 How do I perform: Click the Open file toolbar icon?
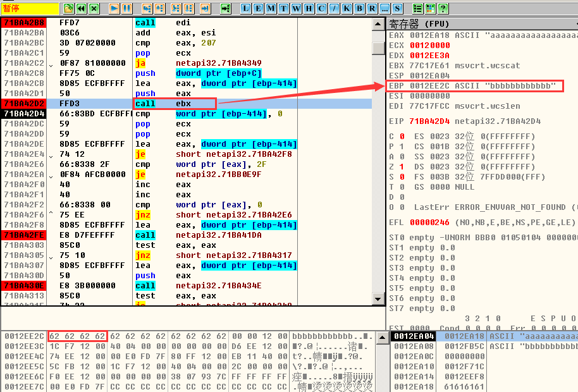click(x=68, y=9)
